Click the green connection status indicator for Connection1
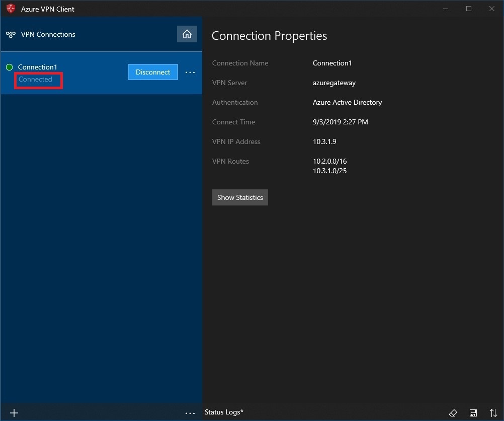The image size is (504, 421). [9, 66]
